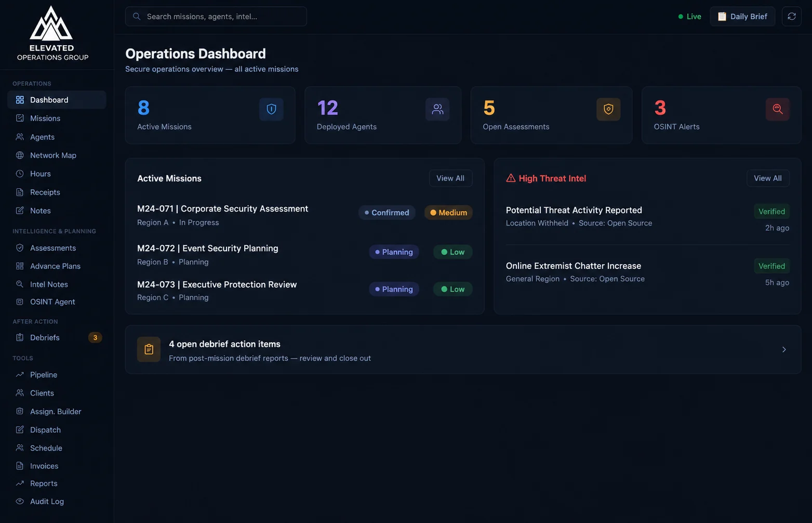Click the 12 Deployed Agents count

(327, 108)
